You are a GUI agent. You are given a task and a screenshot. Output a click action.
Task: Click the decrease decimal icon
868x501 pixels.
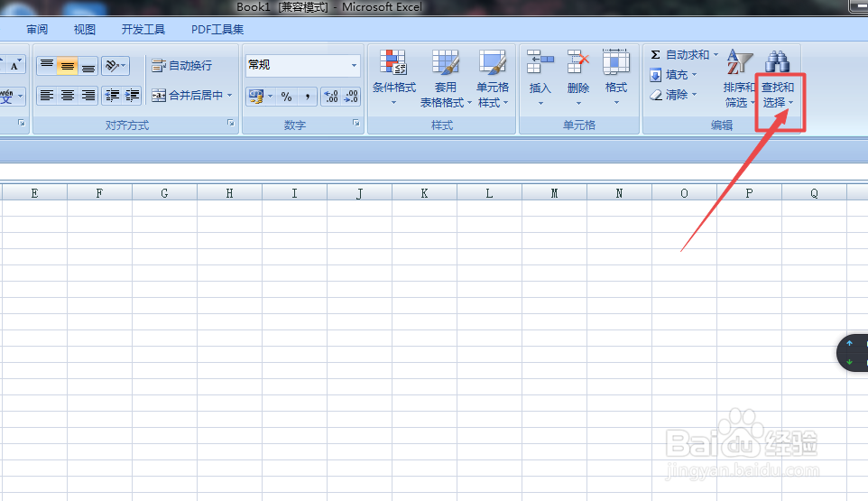(351, 97)
